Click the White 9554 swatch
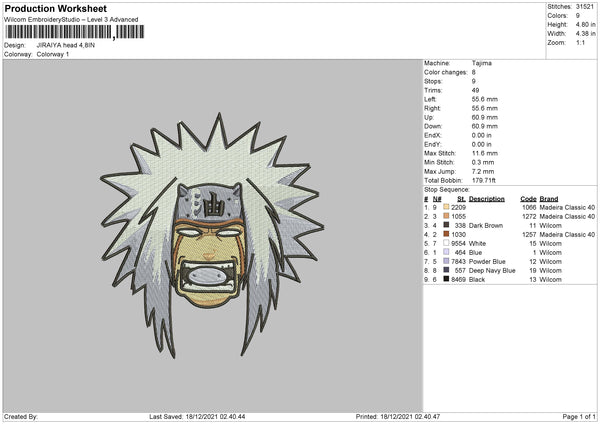 pos(446,243)
